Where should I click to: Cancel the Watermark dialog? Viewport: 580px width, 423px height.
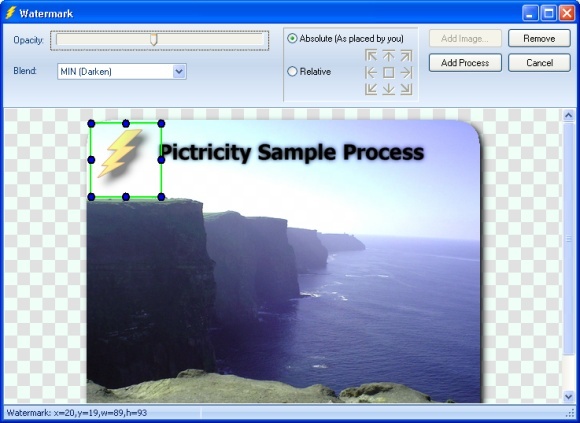(539, 63)
